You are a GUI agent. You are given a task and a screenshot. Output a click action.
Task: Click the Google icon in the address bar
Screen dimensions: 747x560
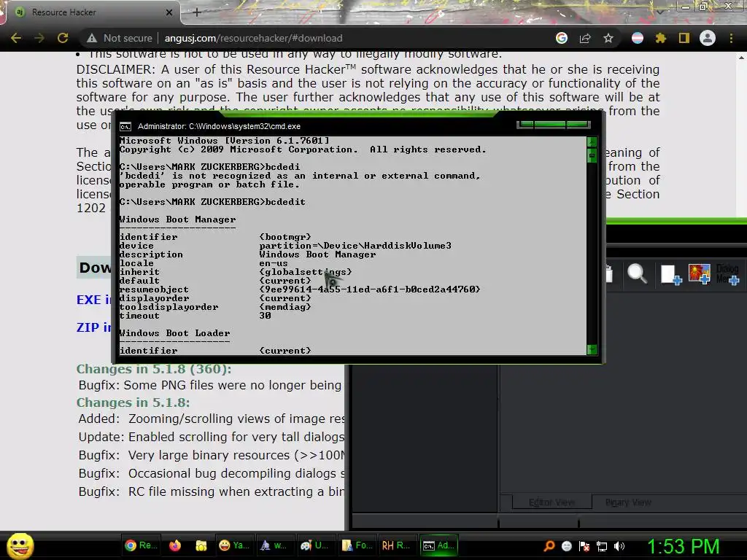pyautogui.click(x=562, y=38)
